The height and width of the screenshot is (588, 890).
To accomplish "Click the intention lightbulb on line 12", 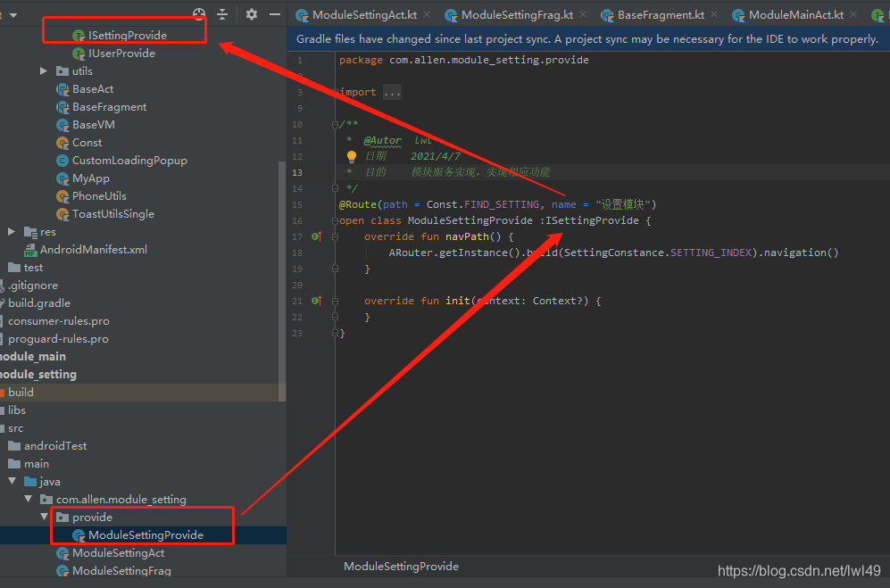I will (x=352, y=156).
